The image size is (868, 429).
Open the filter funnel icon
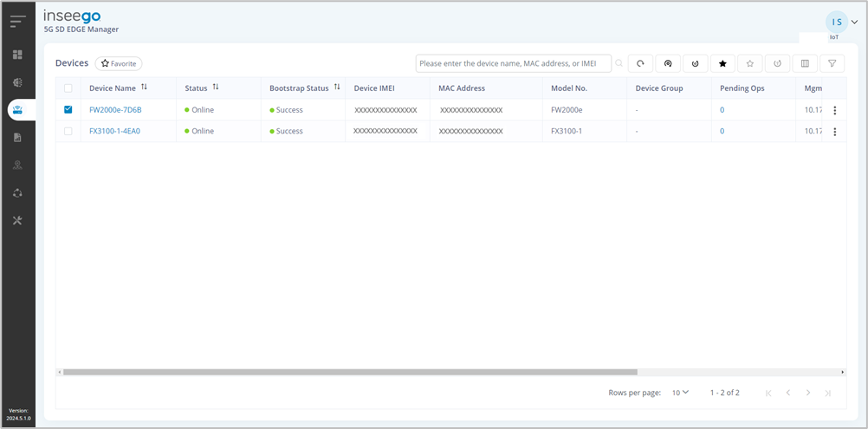coord(832,63)
